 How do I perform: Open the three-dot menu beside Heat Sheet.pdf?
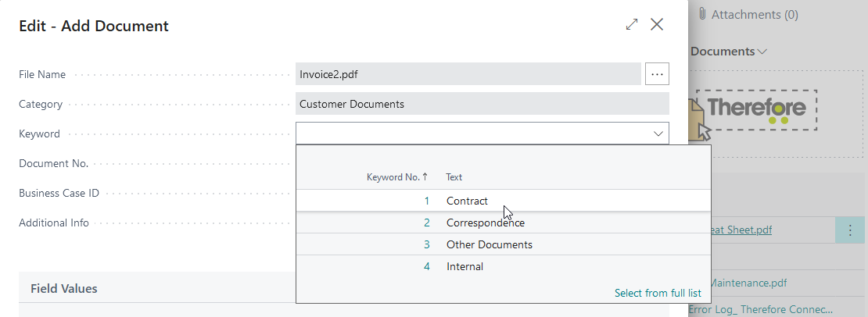[850, 230]
